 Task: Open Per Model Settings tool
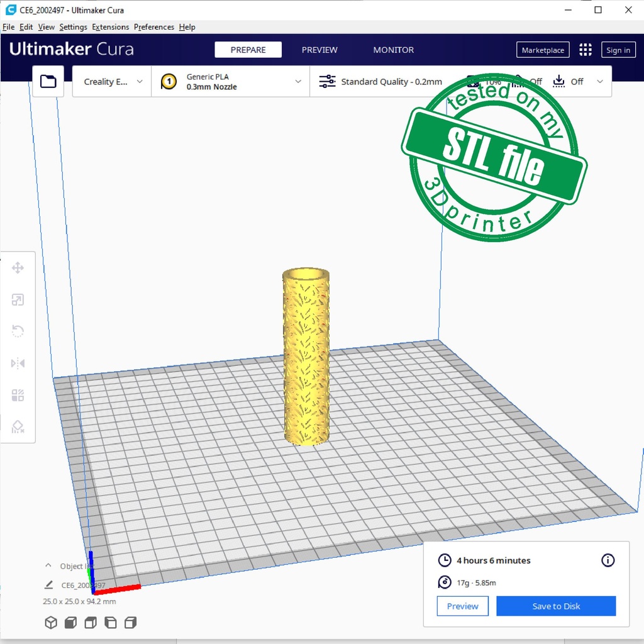(x=18, y=395)
